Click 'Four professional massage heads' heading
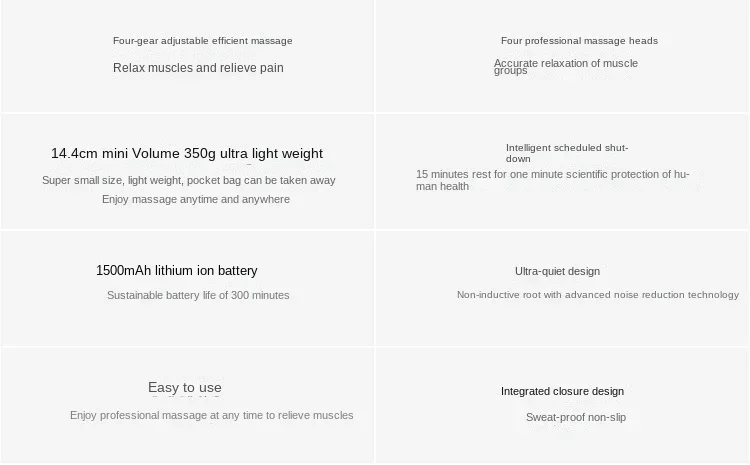The width and height of the screenshot is (750, 465). pyautogui.click(x=579, y=41)
